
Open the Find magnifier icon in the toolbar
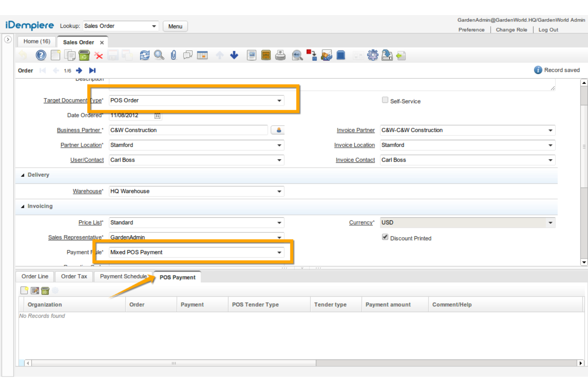coord(159,55)
